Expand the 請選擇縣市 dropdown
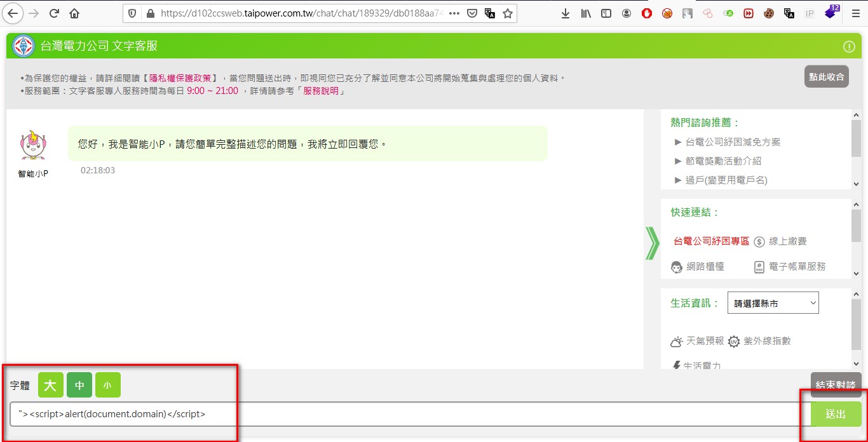 [773, 303]
